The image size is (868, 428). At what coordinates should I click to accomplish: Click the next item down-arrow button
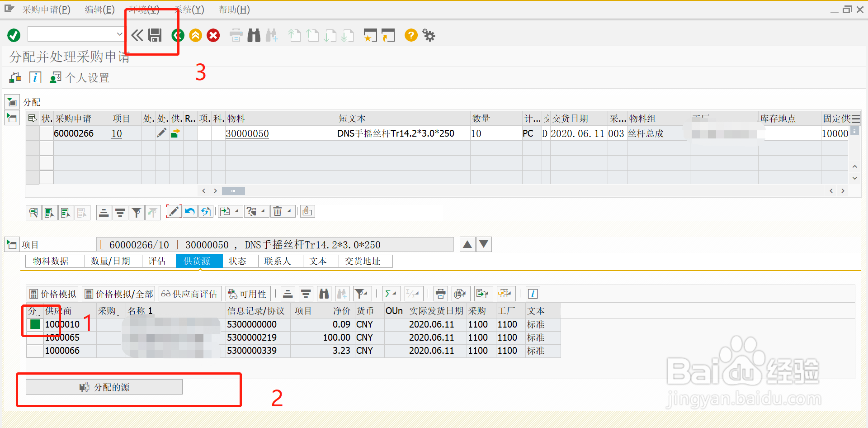[484, 244]
